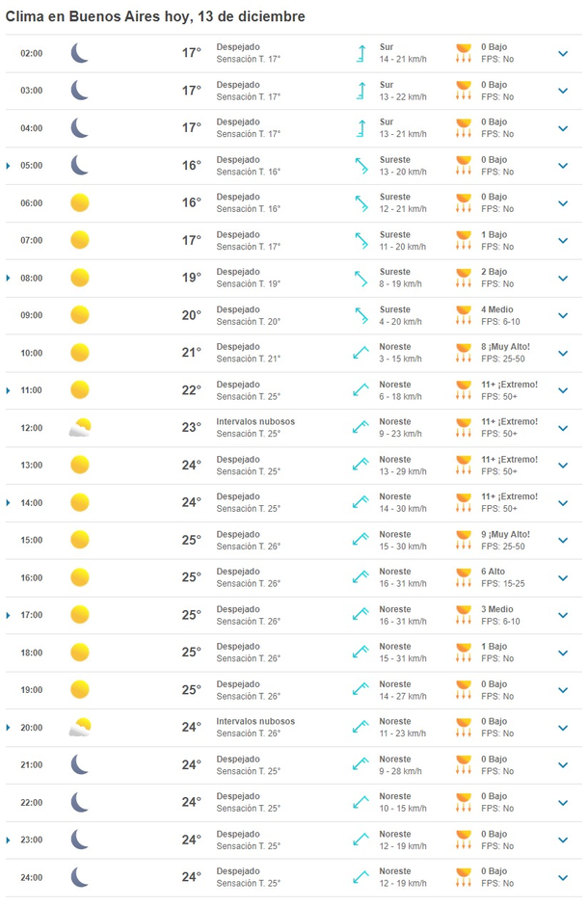Click the southeast wind arrow at 08:00

(x=361, y=278)
